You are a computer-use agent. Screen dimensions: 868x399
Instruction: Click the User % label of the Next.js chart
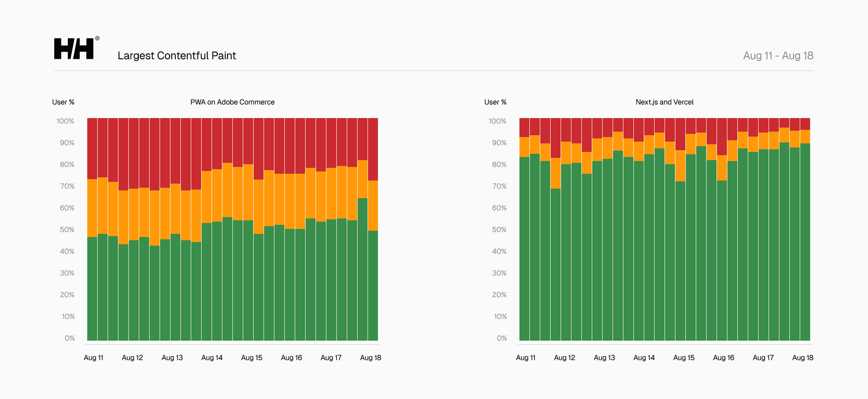point(495,102)
